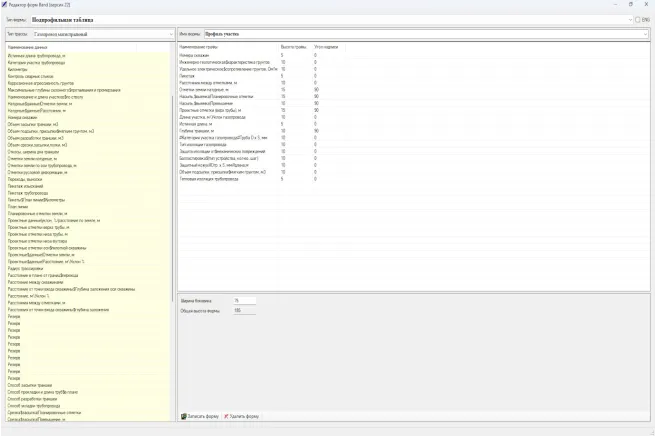
Task: Click the Высота графы column header
Action: tap(294, 47)
